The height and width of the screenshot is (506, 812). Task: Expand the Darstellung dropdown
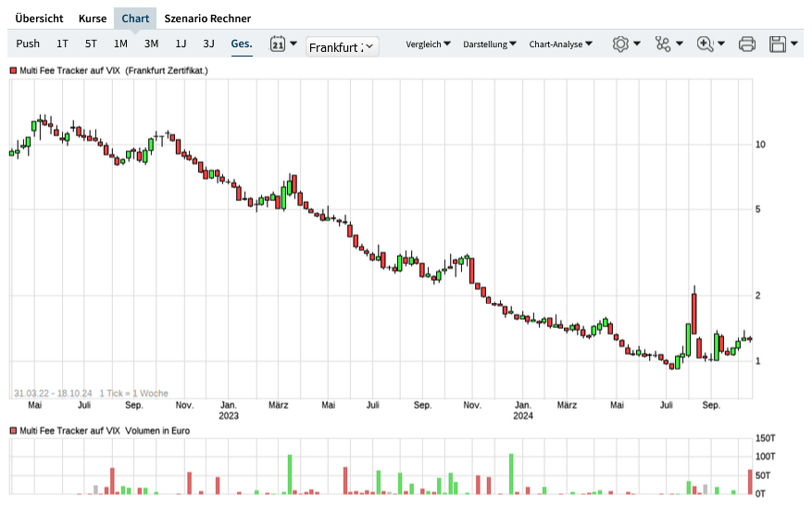click(x=490, y=44)
